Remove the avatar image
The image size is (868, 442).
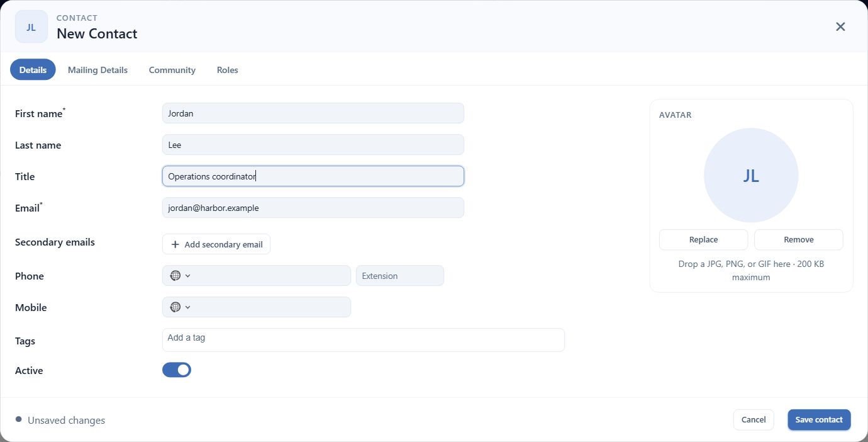pos(799,240)
